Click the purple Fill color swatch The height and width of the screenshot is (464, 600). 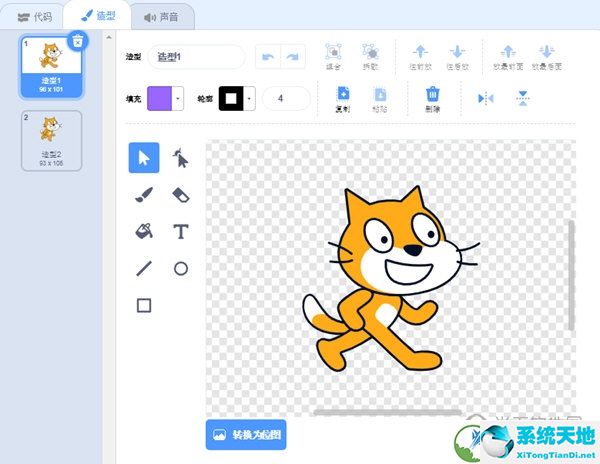[160, 99]
